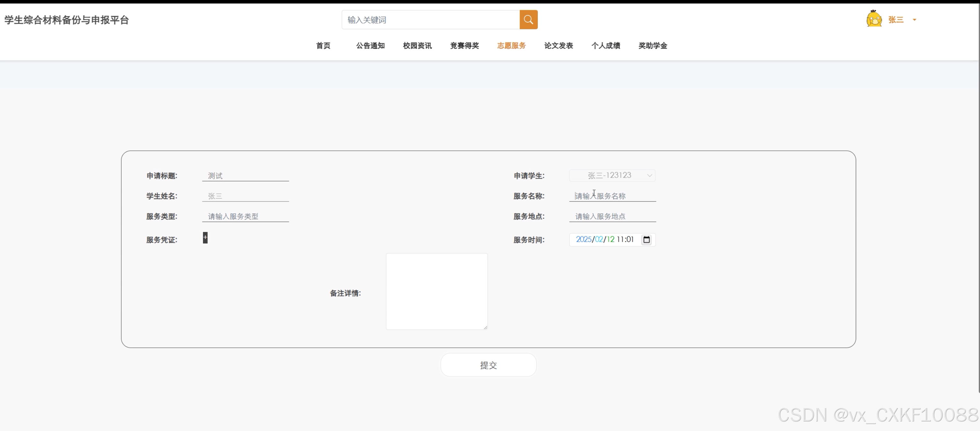Click inside the 备注详情 text area
The height and width of the screenshot is (431, 980).
[436, 291]
